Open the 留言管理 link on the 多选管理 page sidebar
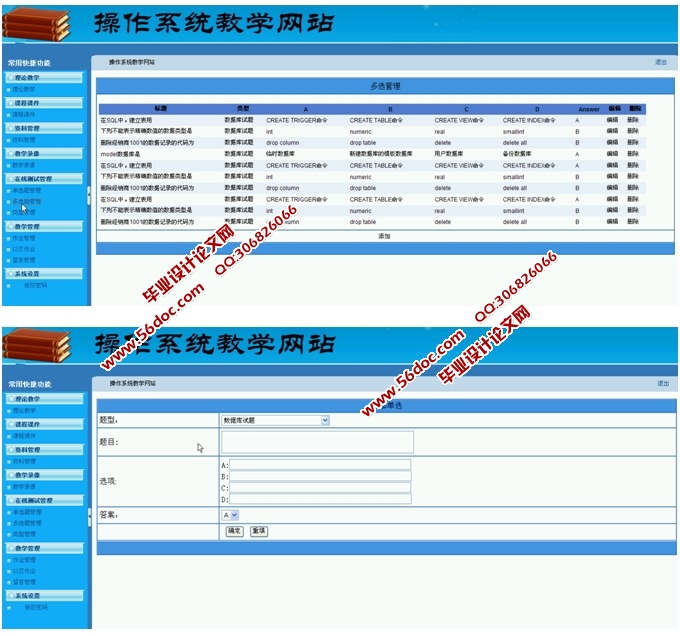This screenshot has height=636, width=680. (24, 260)
